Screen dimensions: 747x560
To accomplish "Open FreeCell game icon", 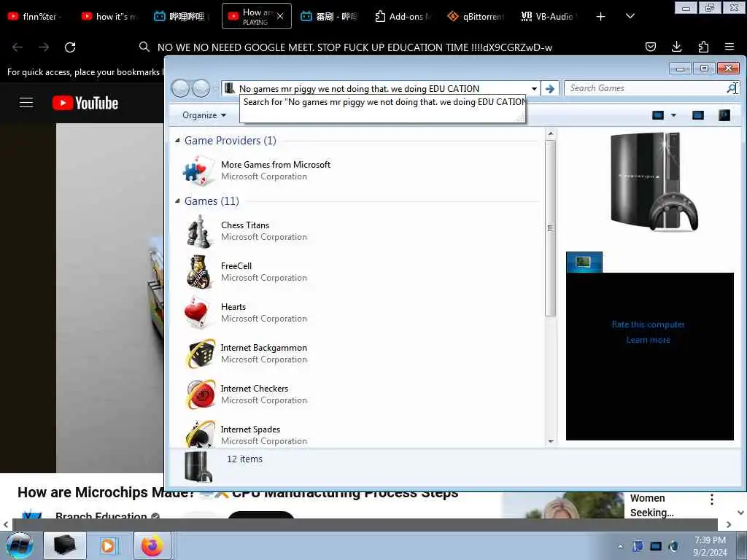I will (198, 272).
